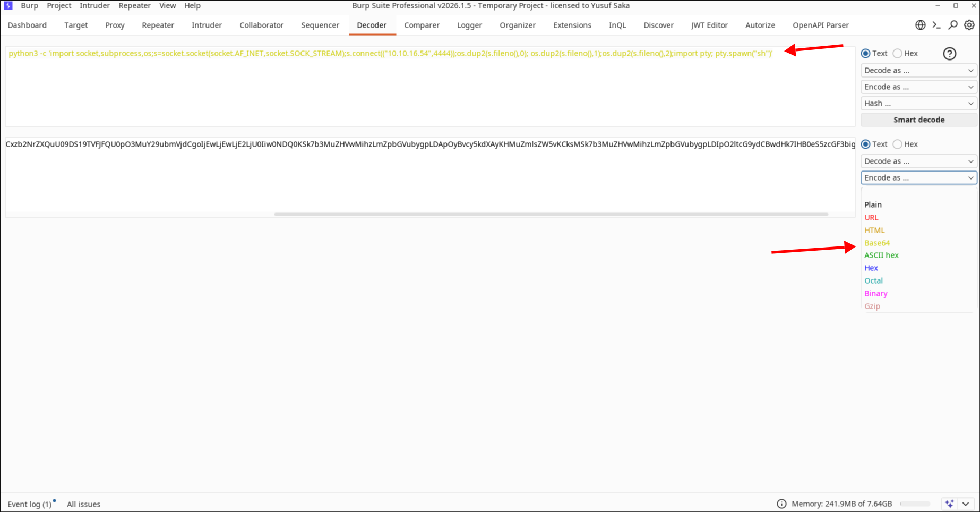The image size is (980, 512).
Task: Choose Binary in encode list
Action: (x=875, y=293)
